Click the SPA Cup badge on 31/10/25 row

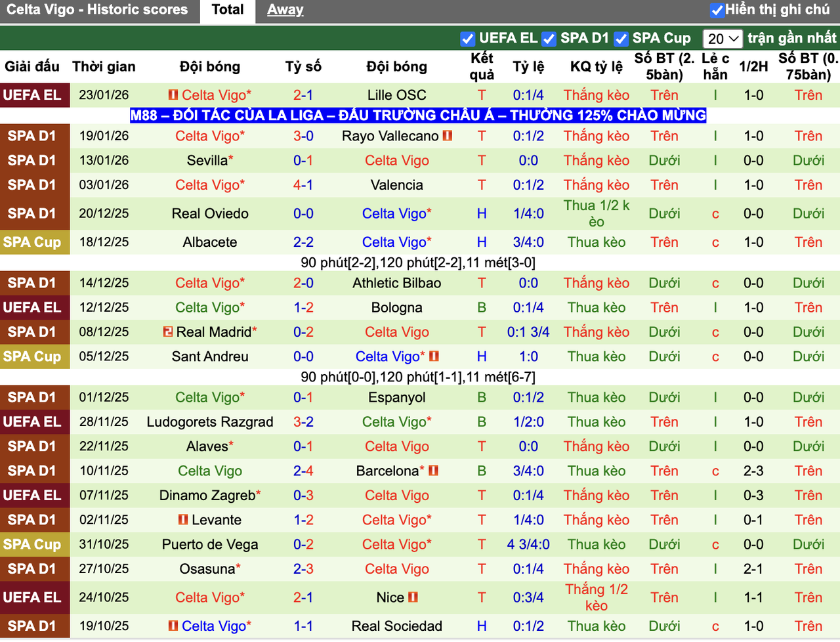click(35, 545)
